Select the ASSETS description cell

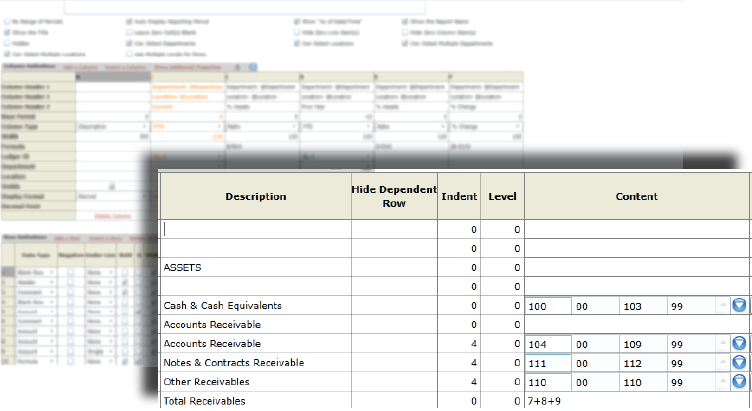pyautogui.click(x=256, y=267)
